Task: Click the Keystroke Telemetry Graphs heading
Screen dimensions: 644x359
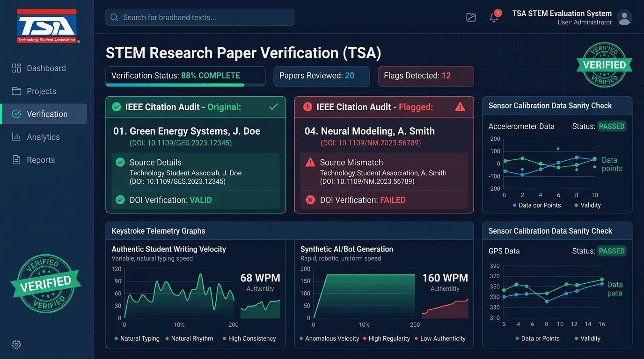Action: point(158,231)
